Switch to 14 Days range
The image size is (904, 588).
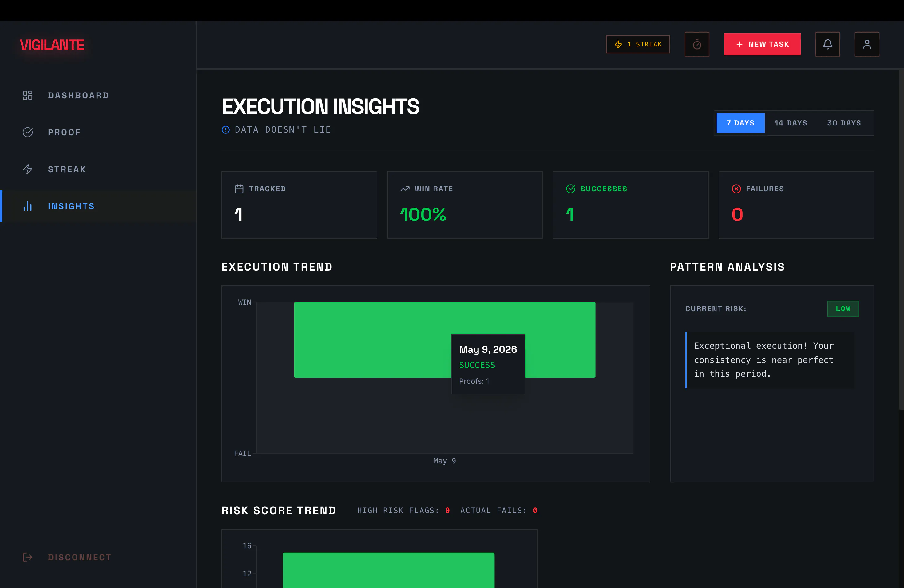[x=791, y=123]
